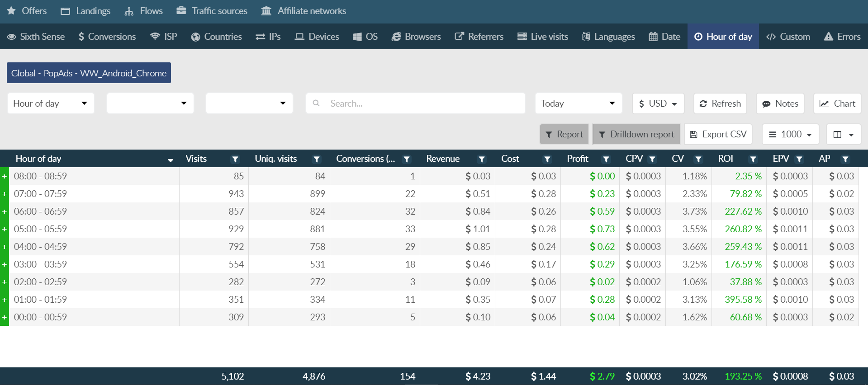This screenshot has width=868, height=385.
Task: Click the Cost column filter icon
Action: click(x=547, y=159)
